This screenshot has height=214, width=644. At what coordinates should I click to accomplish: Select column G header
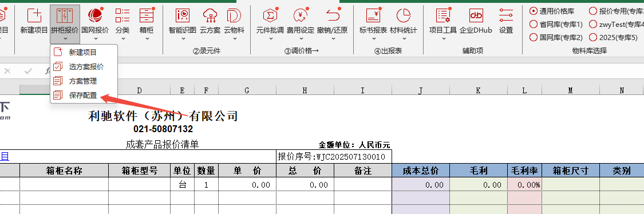coord(247,90)
